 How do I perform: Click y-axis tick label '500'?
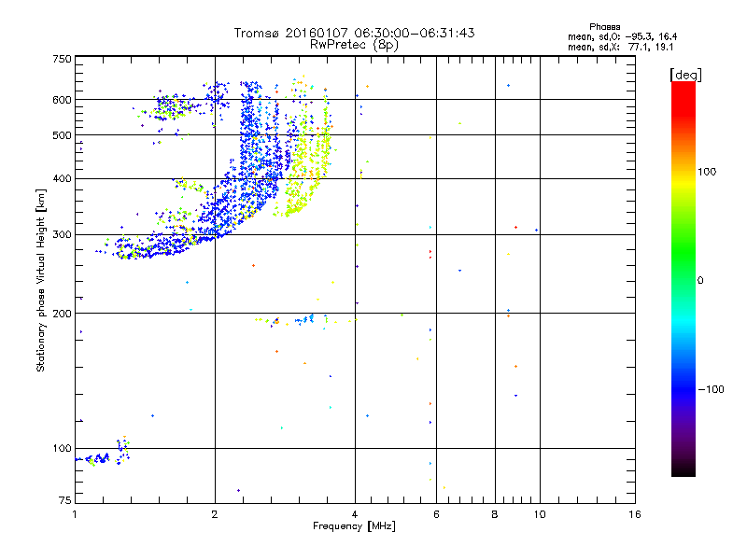(62, 135)
